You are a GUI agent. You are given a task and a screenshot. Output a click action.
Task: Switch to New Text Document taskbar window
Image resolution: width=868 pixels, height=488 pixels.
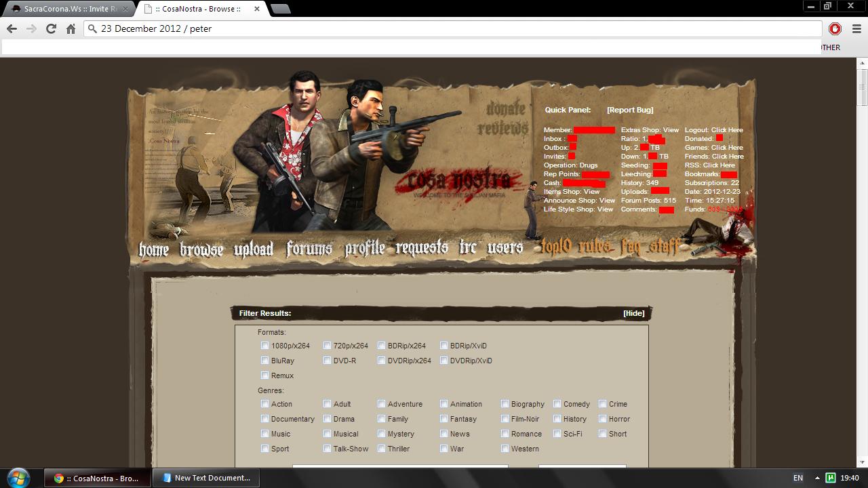(207, 478)
